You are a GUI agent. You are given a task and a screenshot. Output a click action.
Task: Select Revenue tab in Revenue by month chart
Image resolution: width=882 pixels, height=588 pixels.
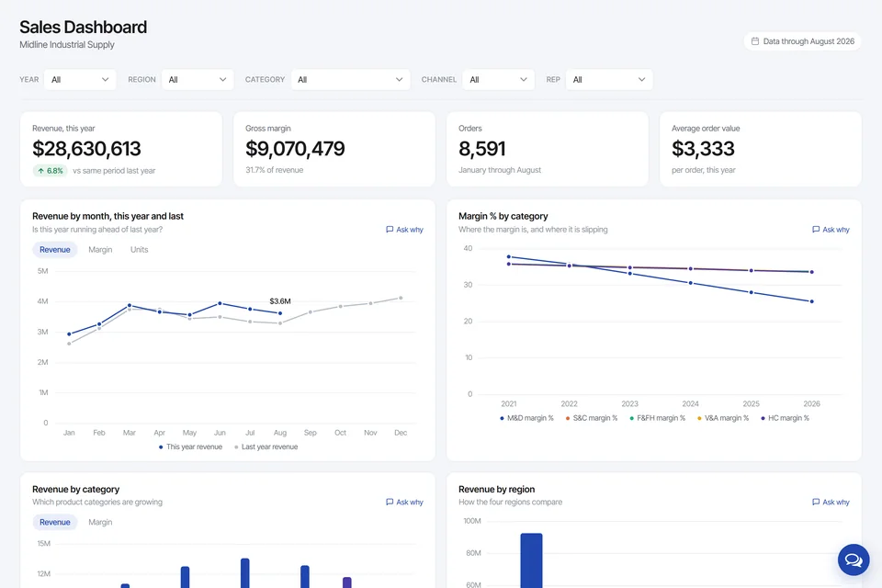click(x=54, y=249)
